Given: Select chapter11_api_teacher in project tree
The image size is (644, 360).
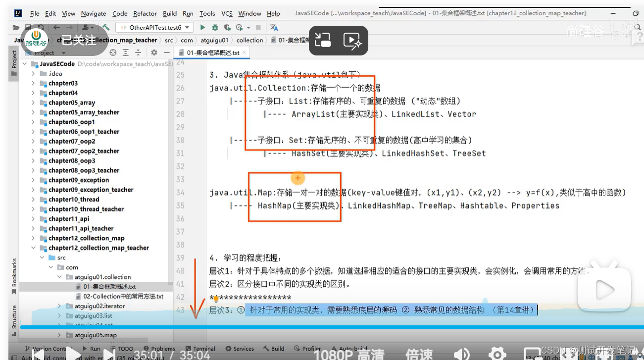Looking at the screenshot, I should click(81, 228).
